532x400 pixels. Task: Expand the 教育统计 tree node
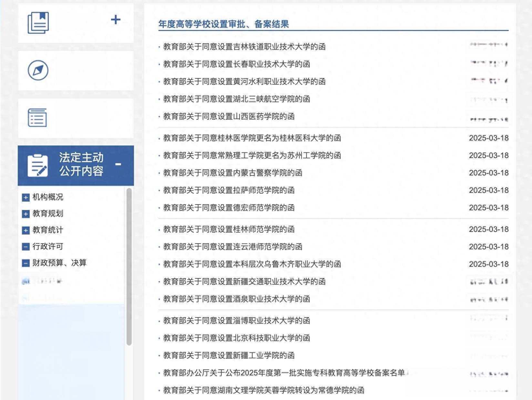[26, 230]
